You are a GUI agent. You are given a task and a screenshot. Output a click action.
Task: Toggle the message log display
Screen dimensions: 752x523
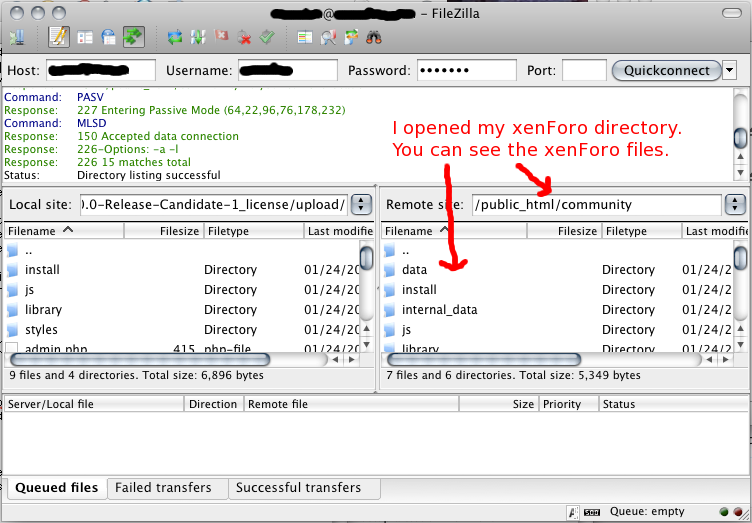(59, 38)
